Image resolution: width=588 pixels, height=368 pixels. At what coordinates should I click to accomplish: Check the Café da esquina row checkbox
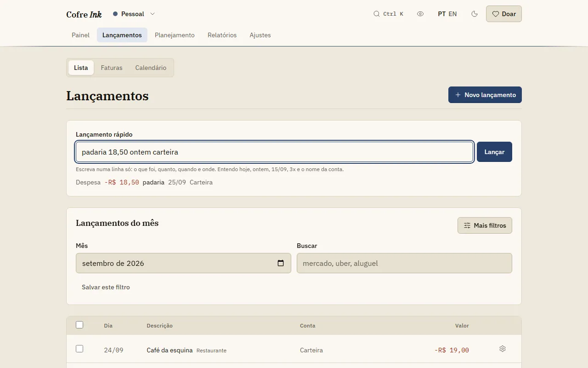[79, 349]
